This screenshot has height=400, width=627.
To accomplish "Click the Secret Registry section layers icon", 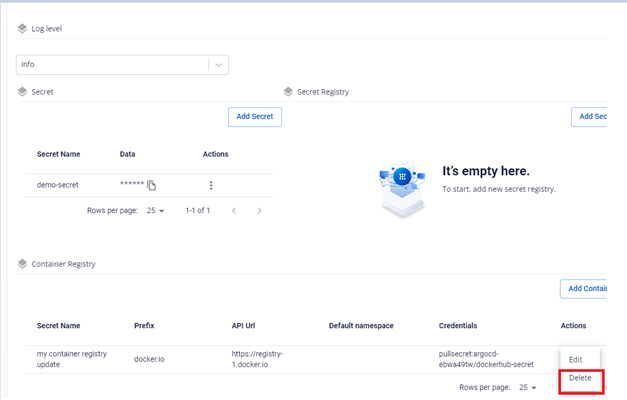I will coord(288,92).
